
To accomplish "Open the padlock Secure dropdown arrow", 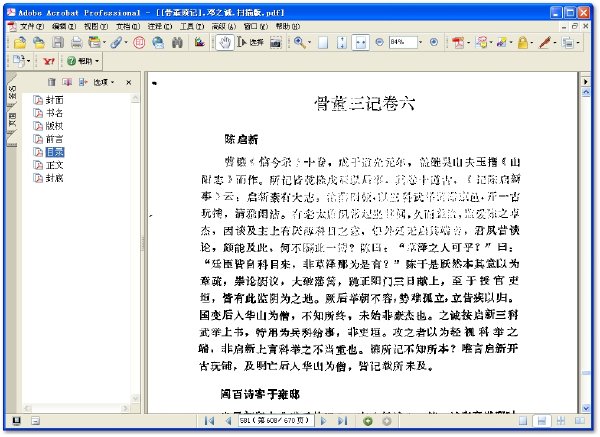I will pos(532,42).
